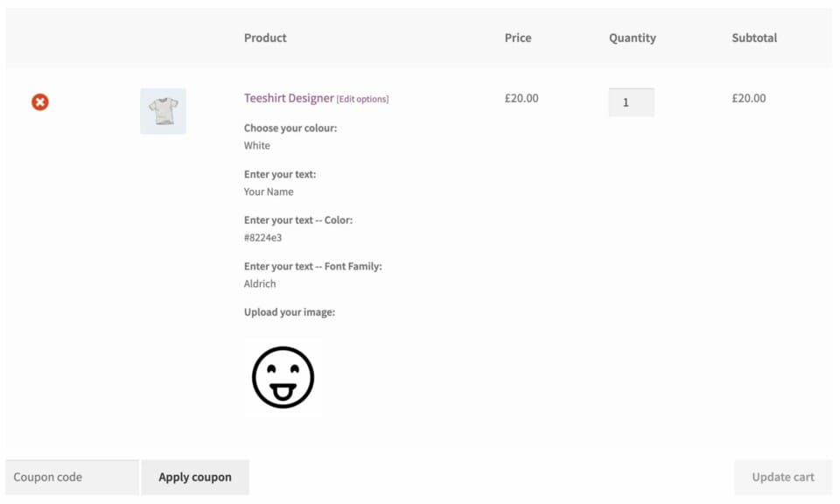Screen dimensions: 840x504
Task: Click inside the Coupon code field
Action: (70, 477)
